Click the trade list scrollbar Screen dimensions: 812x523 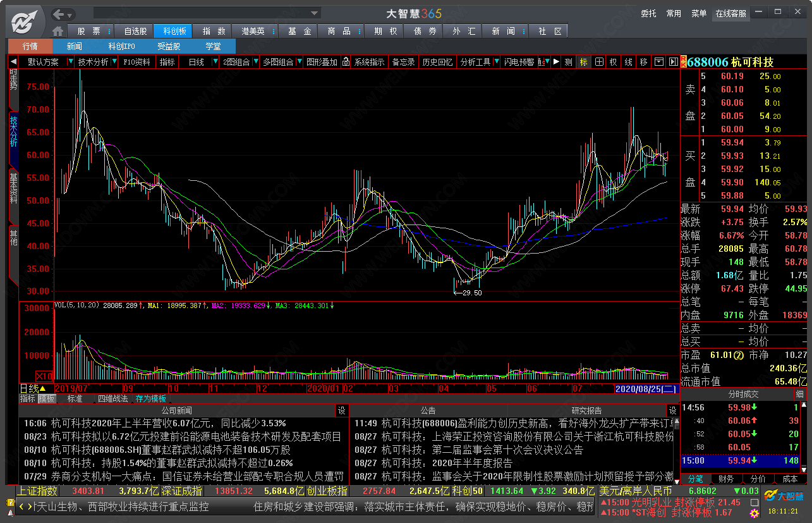(804, 436)
